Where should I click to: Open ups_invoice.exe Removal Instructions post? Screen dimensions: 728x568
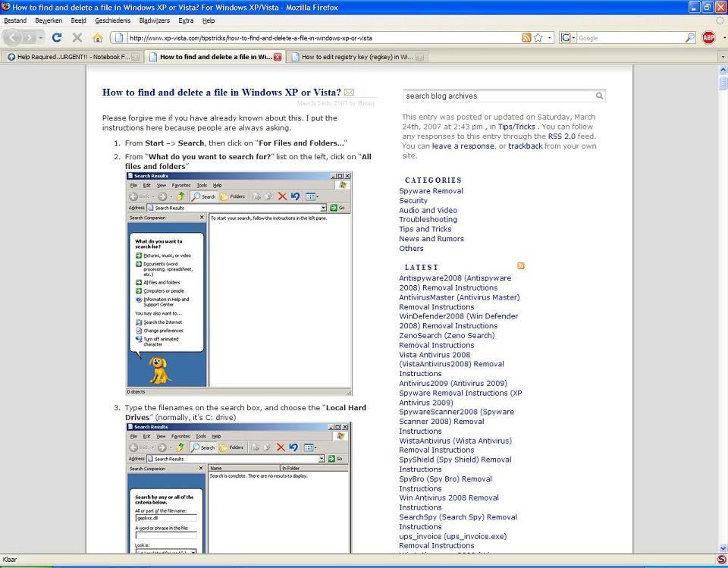(453, 541)
